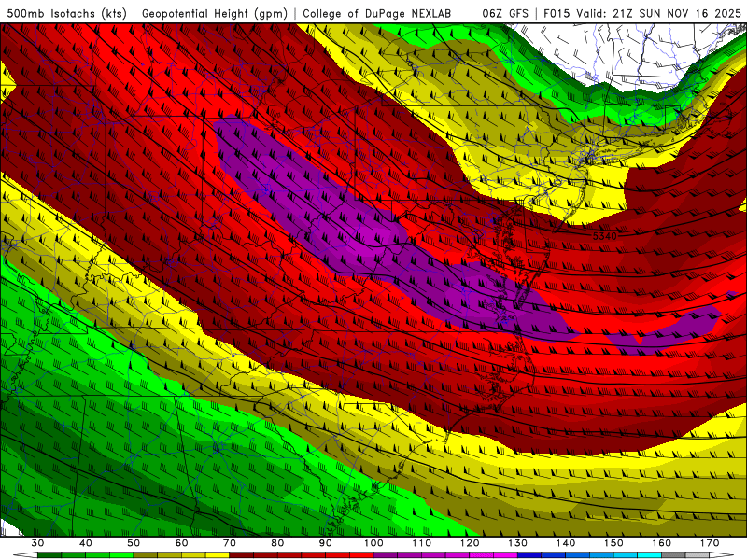Click the white left arrow end of colorbar
Viewport: 747px width, 560px height.
coord(25,555)
